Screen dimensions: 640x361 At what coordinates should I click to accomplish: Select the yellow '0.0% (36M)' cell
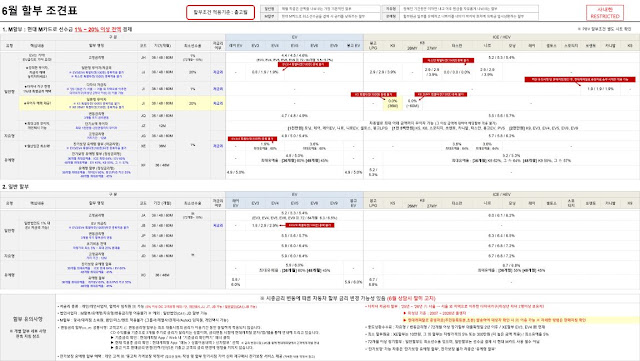pos(393,103)
